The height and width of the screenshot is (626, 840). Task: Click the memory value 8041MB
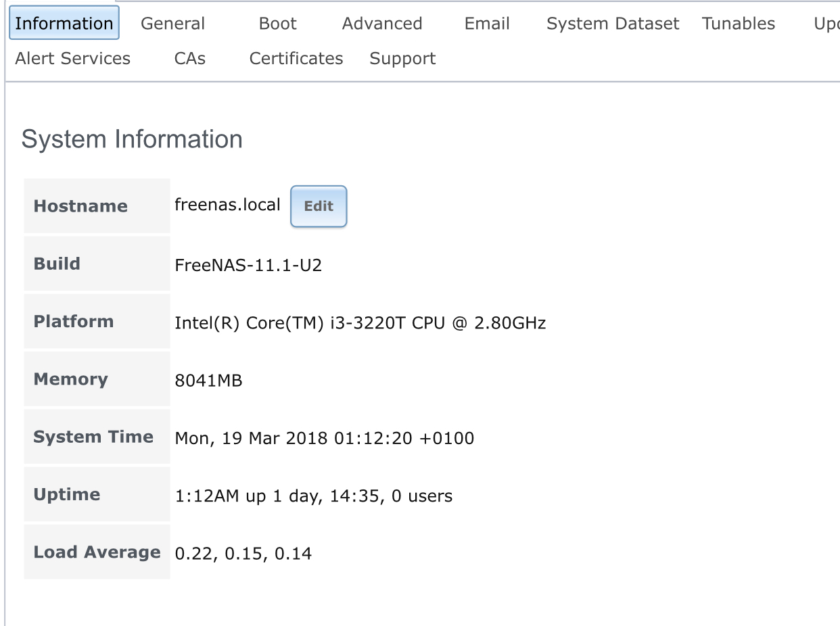click(208, 381)
